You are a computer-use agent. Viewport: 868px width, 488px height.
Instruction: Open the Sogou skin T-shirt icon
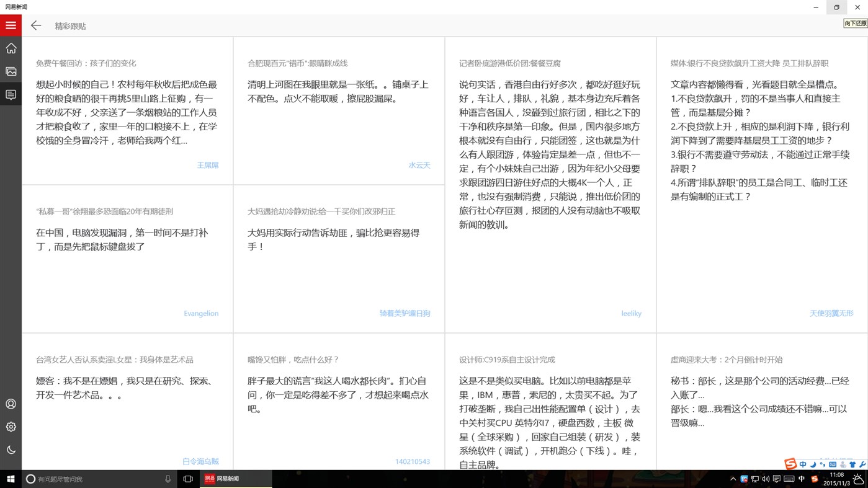coord(852,464)
